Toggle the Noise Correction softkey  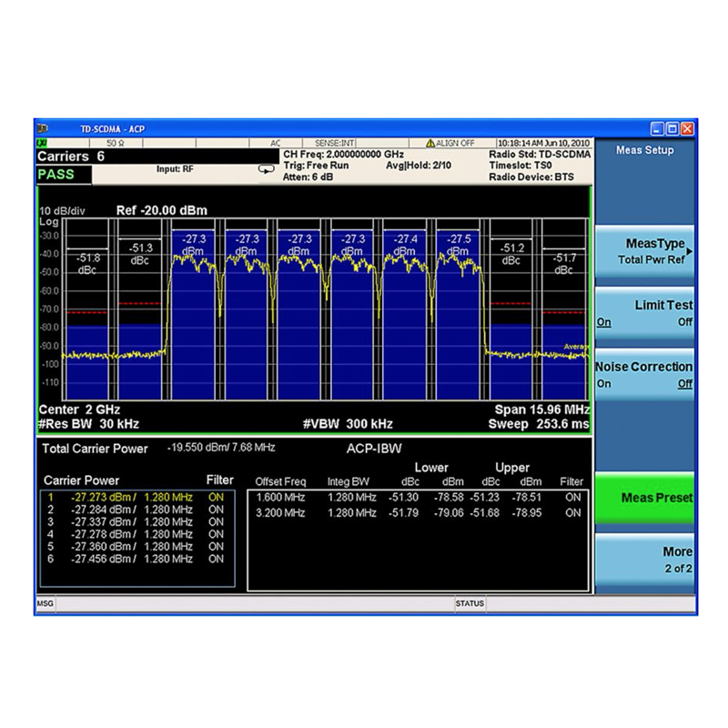pos(644,375)
